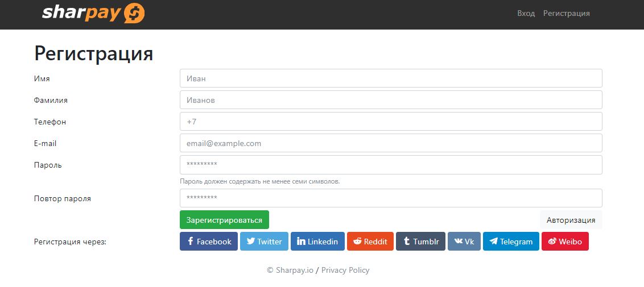Click the Sharpay logo in header

click(93, 13)
